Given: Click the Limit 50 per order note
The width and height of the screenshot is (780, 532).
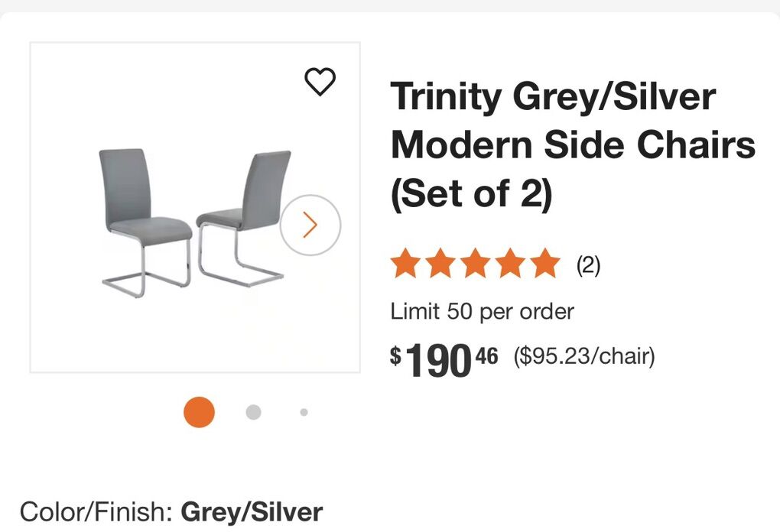Looking at the screenshot, I should (482, 311).
